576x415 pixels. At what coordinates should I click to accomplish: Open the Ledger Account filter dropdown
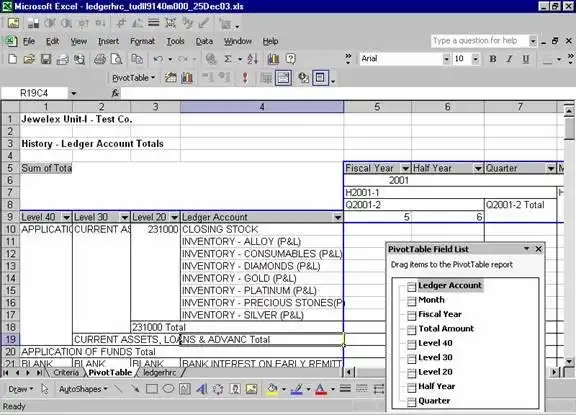pos(338,217)
